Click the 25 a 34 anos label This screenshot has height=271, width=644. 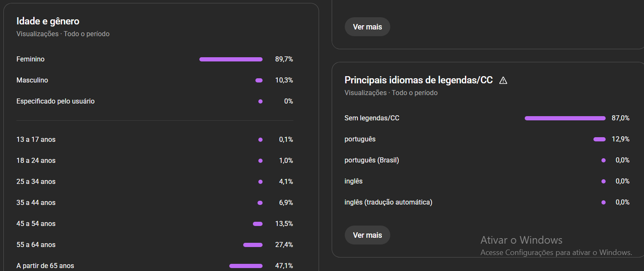36,181
